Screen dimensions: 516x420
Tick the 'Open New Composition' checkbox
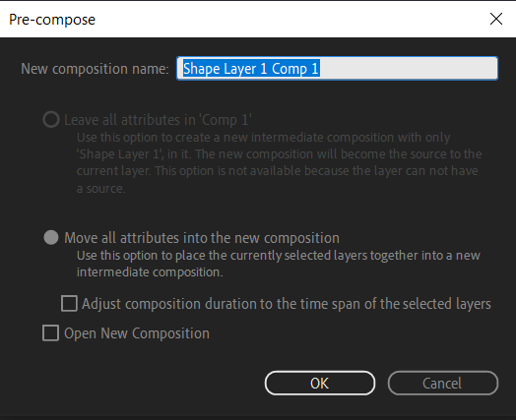[x=50, y=332]
